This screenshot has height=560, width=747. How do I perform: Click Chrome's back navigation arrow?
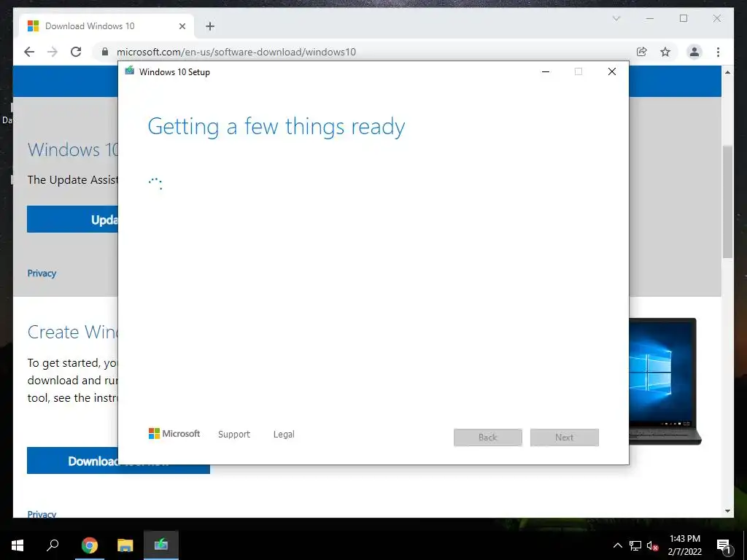click(29, 52)
